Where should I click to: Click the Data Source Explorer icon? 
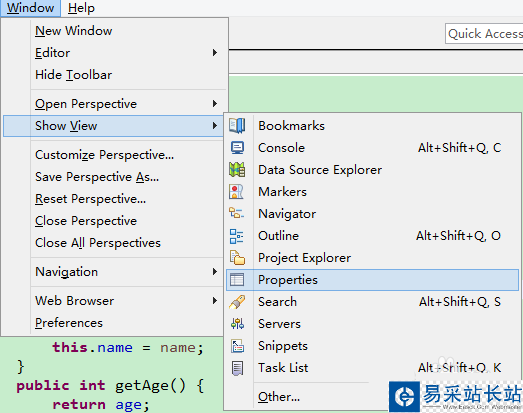(237, 170)
